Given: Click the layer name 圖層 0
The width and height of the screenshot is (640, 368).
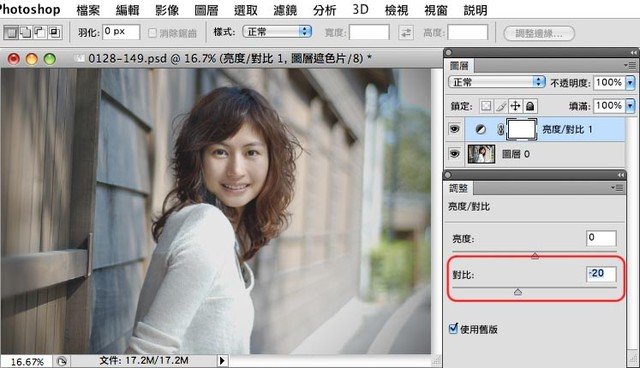Looking at the screenshot, I should [x=516, y=154].
